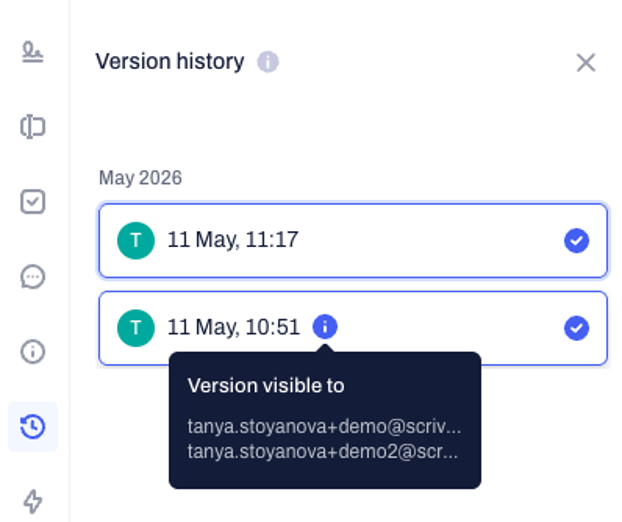Screen dimensions: 622x522
Task: Click the May 2026 group label
Action: [x=140, y=178]
